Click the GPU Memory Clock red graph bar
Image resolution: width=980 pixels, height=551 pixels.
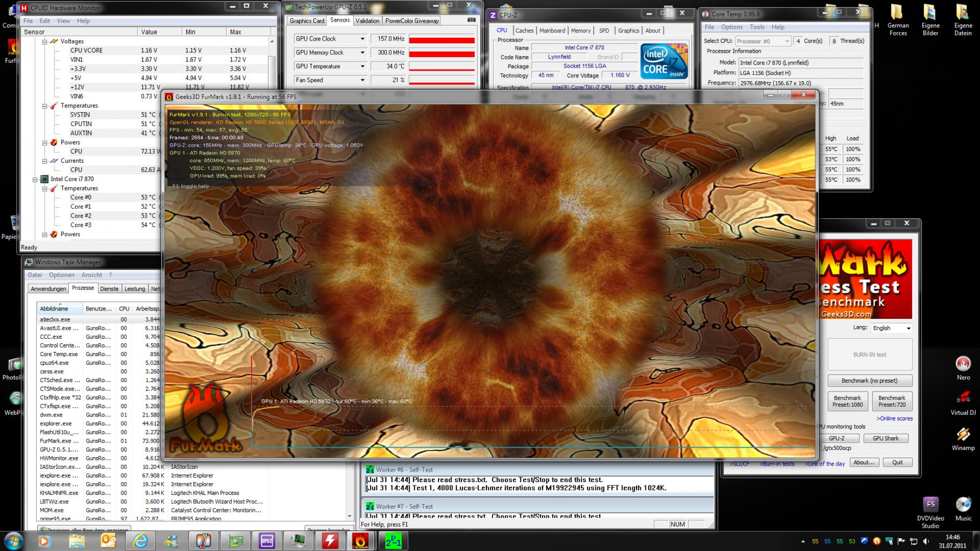click(x=442, y=54)
